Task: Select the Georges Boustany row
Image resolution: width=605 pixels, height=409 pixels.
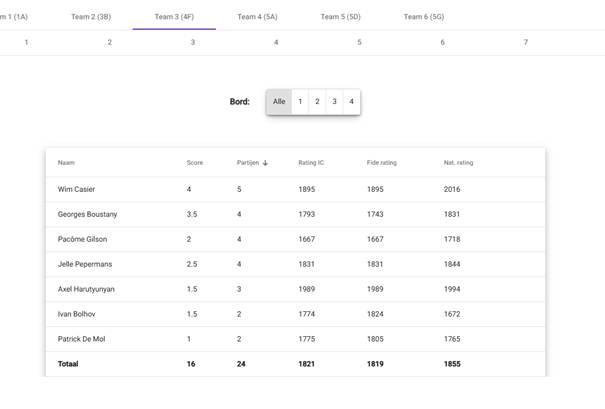Action: tap(87, 214)
